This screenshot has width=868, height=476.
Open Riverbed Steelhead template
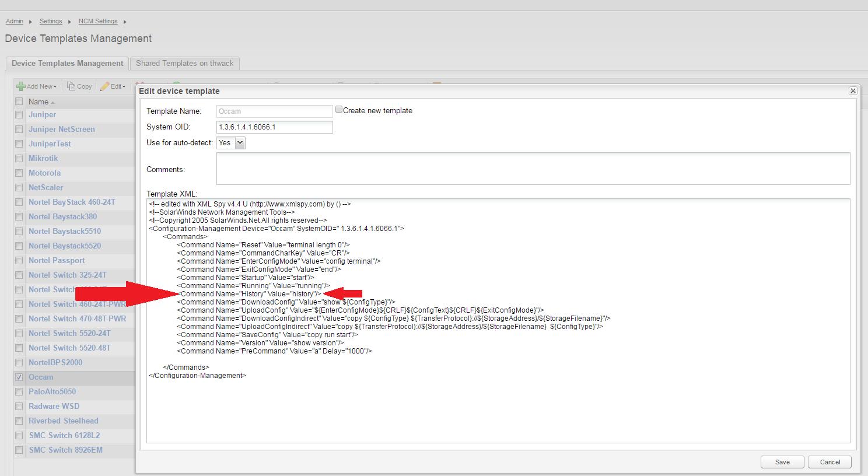(64, 421)
